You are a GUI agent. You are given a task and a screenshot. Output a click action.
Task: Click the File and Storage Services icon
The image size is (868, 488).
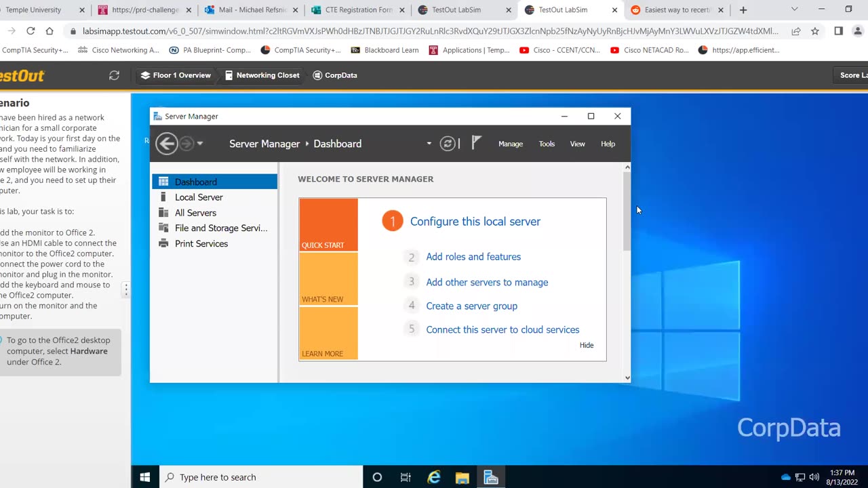click(163, 228)
